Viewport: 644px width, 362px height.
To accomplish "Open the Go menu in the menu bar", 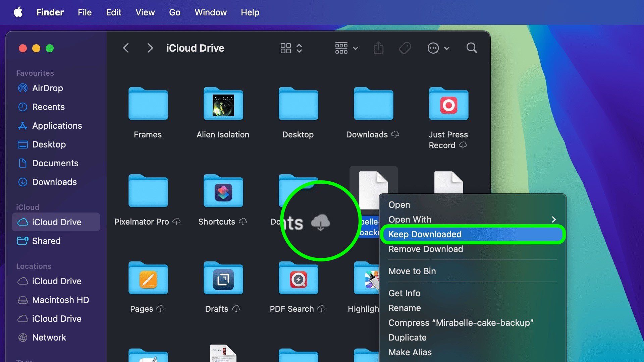I will [x=174, y=12].
